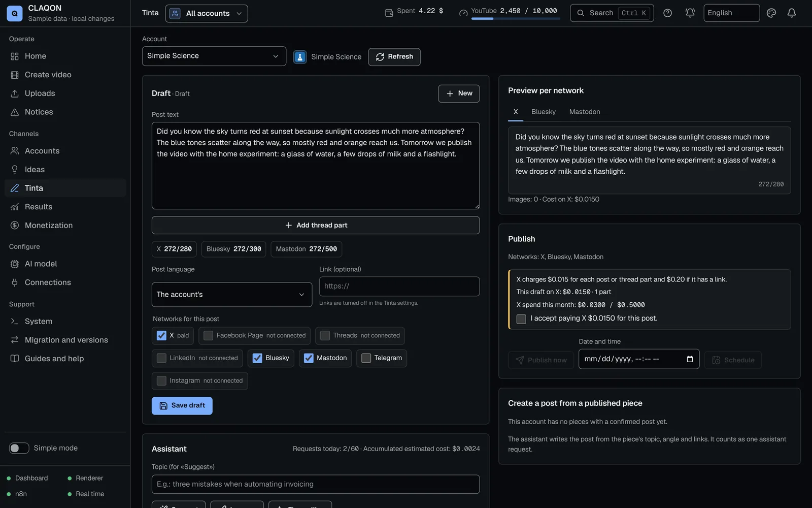Viewport: 812px width, 508px height.
Task: Click the ringing alert bell icon
Action: [690, 13]
